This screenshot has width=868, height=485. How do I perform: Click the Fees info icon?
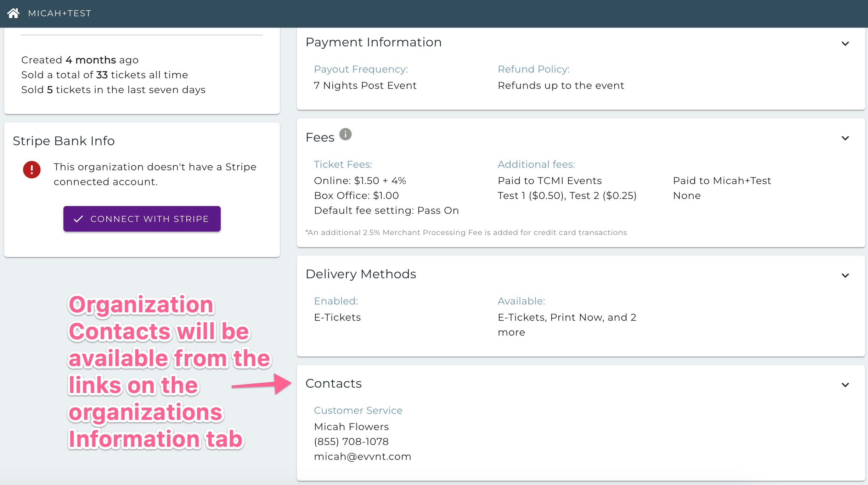pyautogui.click(x=345, y=134)
